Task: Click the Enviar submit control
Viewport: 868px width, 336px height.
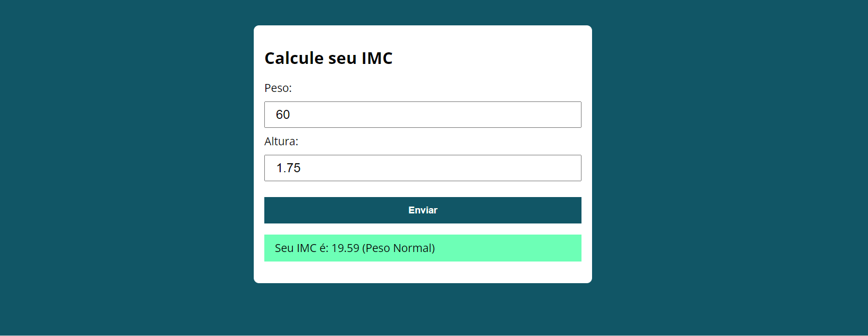Action: (x=422, y=210)
